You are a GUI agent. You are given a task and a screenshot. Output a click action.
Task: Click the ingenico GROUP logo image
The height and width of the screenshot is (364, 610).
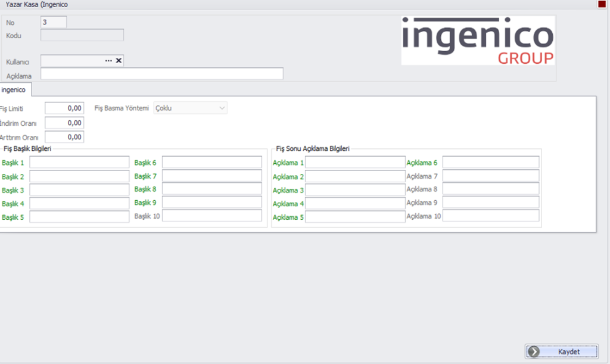point(478,41)
